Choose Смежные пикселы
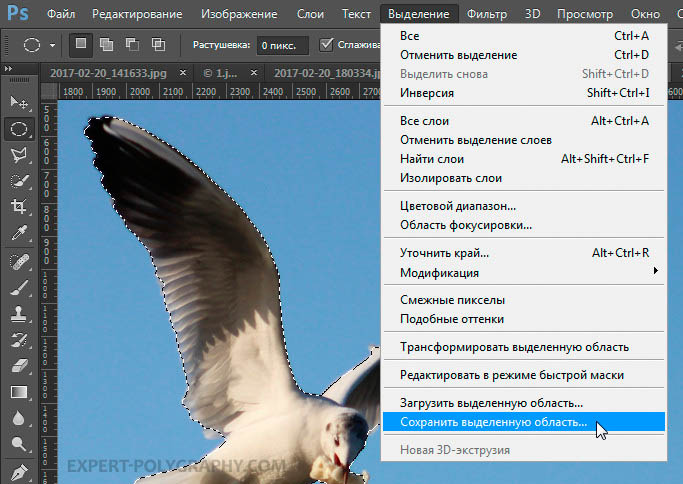This screenshot has width=683, height=484. tap(524, 300)
